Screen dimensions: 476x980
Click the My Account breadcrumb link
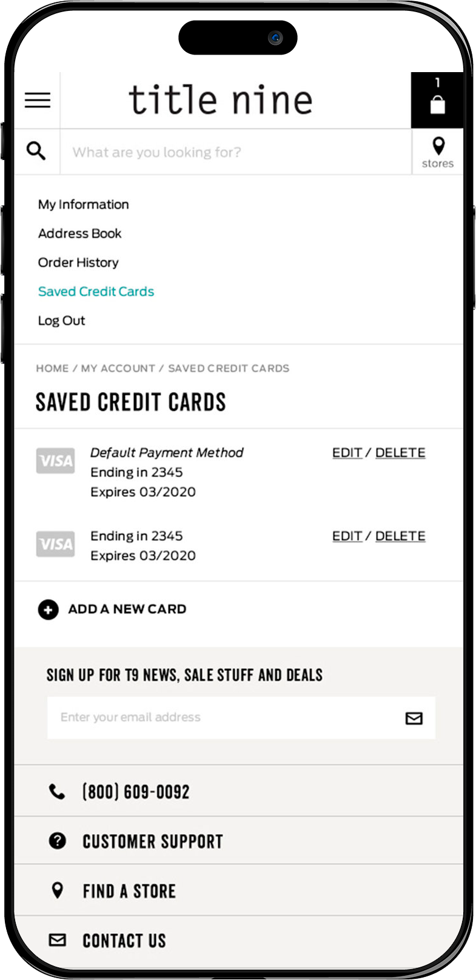click(x=118, y=368)
